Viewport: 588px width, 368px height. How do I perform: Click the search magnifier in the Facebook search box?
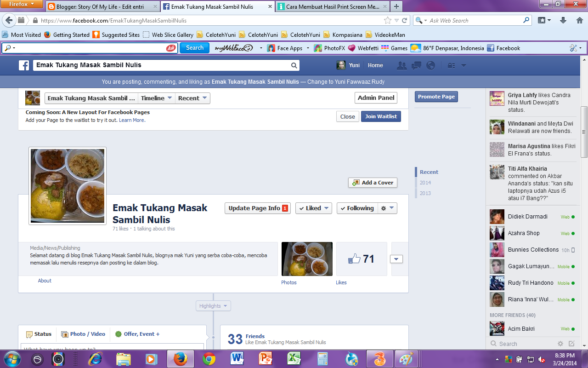coord(294,65)
